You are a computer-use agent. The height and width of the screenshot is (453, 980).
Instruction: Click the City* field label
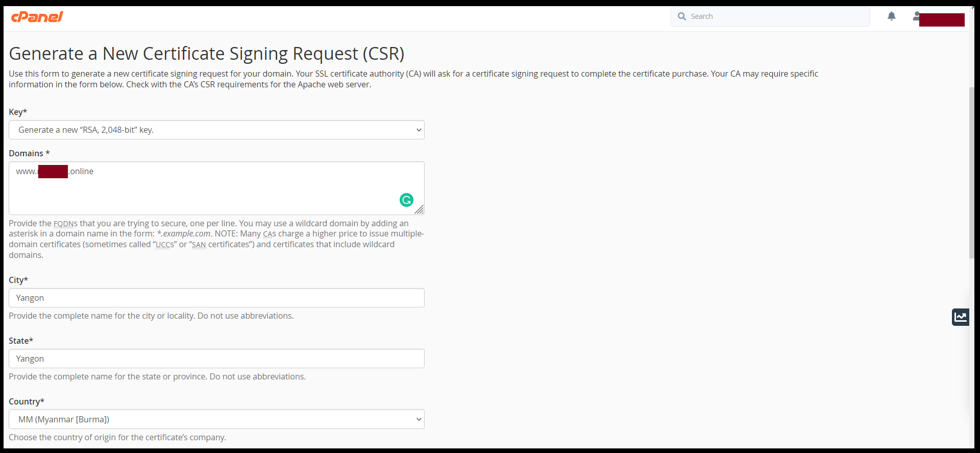[18, 280]
